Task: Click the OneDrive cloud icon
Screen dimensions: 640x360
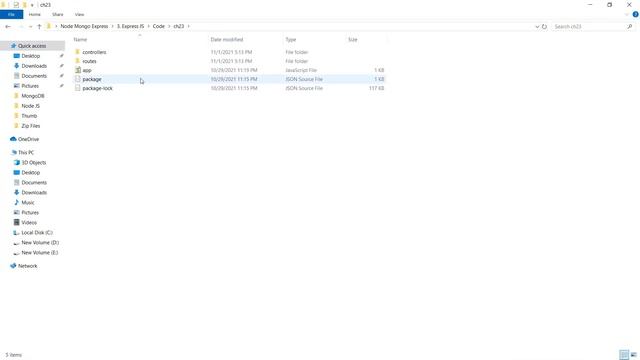Action: [x=13, y=139]
